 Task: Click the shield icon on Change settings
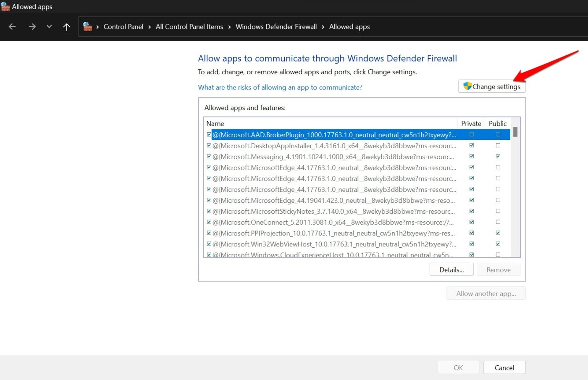pyautogui.click(x=467, y=86)
